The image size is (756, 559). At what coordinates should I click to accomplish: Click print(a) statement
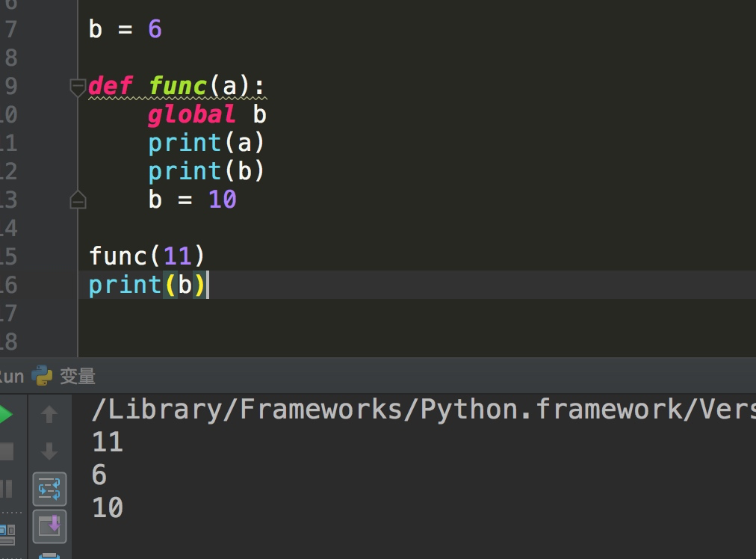click(x=206, y=143)
